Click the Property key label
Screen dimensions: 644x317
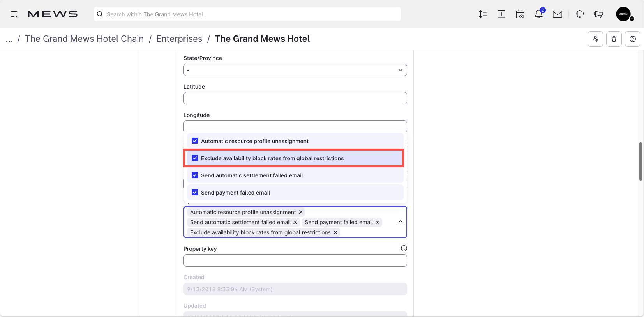[x=200, y=249]
